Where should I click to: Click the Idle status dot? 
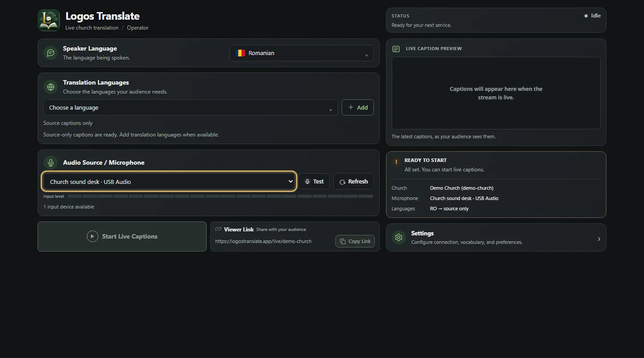tap(586, 16)
